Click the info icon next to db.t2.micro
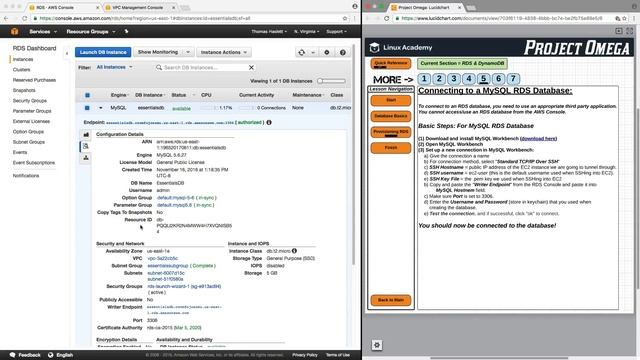This screenshot has width=640, height=360. [294, 251]
